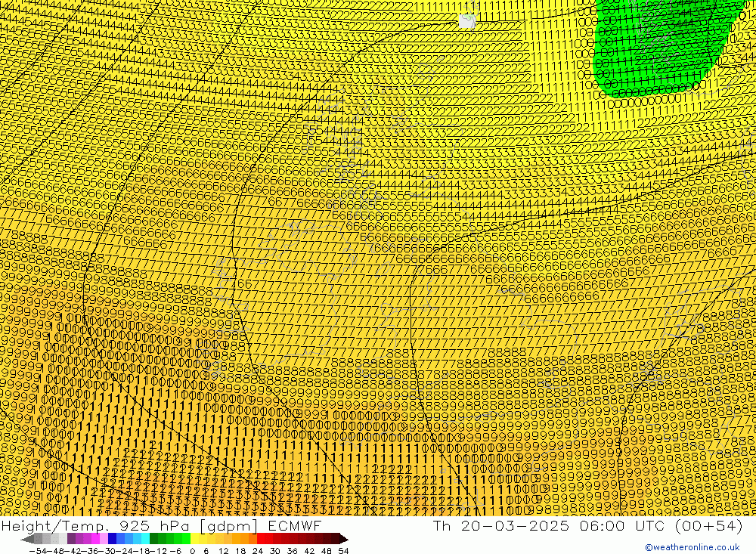Click the "Th 20-03-2025 06:00 UTC (00+54)" timestamp
Image resolution: width=756 pixels, height=554 pixels.
(587, 526)
